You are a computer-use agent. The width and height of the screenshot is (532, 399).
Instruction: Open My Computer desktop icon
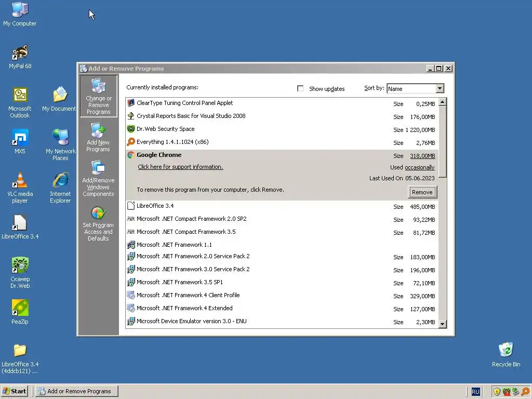20,14
